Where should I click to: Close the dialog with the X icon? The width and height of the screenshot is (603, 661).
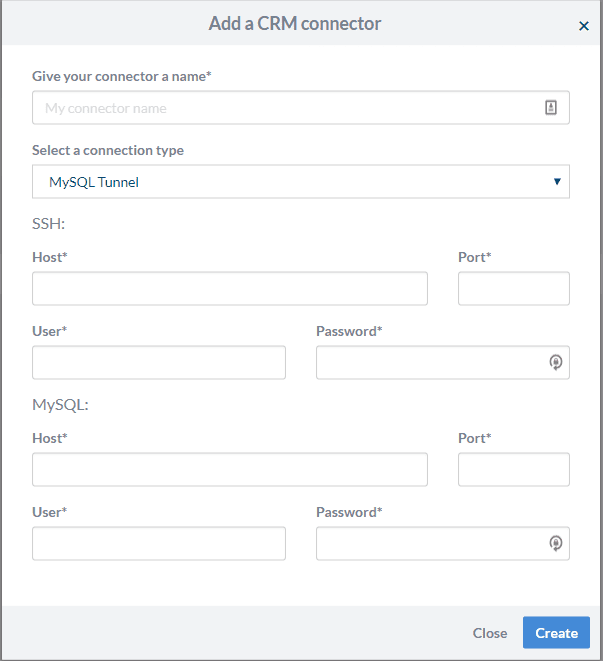[x=584, y=26]
